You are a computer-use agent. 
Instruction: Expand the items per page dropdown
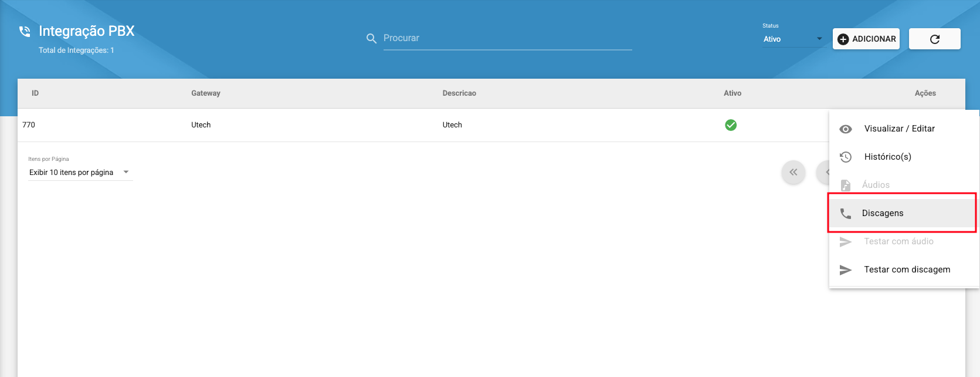coord(80,173)
